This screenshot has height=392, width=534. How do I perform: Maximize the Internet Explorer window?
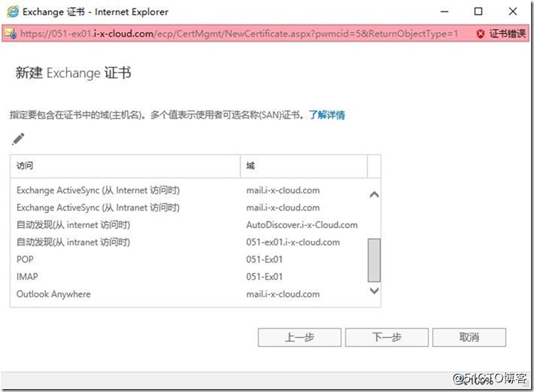click(478, 12)
